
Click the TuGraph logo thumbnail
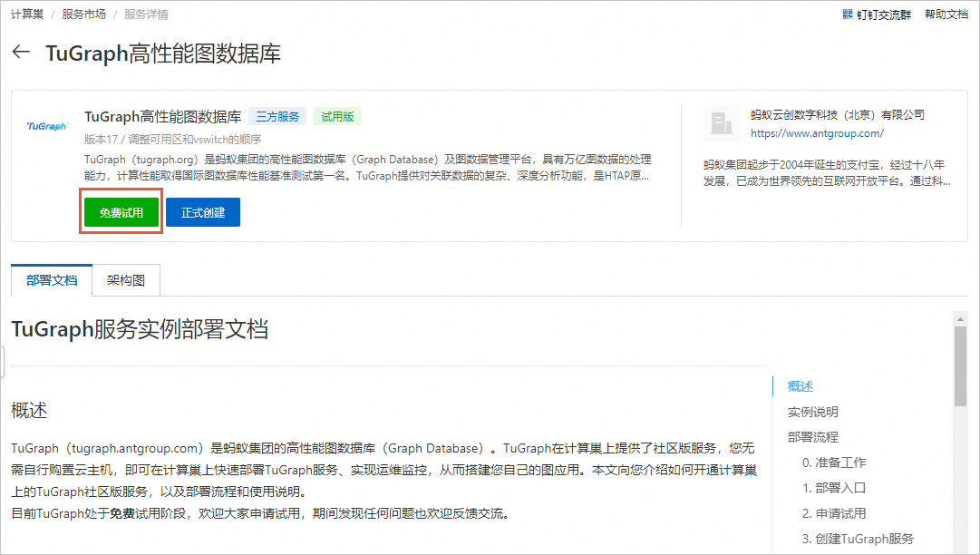point(46,126)
